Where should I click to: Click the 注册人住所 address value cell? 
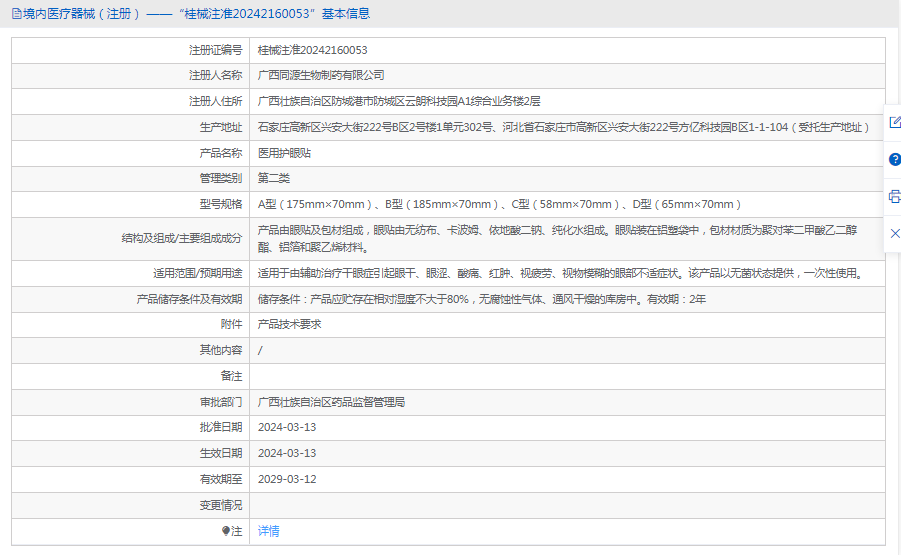click(399, 101)
